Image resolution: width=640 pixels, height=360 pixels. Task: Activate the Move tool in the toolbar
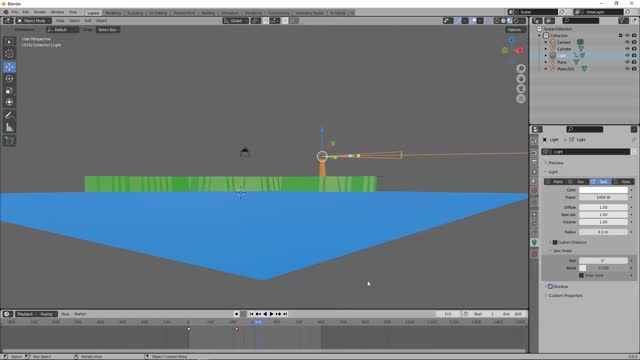9,67
